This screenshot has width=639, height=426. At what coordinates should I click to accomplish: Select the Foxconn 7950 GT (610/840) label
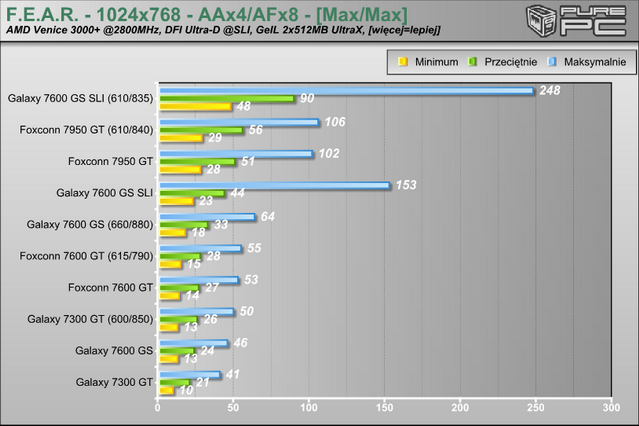[86, 130]
